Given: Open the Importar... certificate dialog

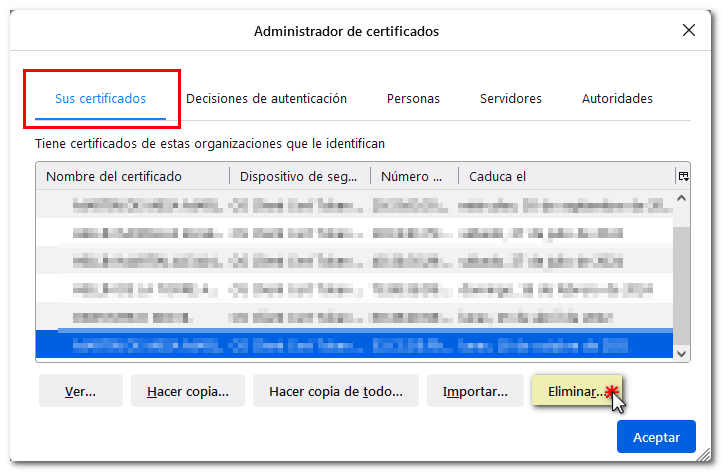Looking at the screenshot, I should click(475, 392).
